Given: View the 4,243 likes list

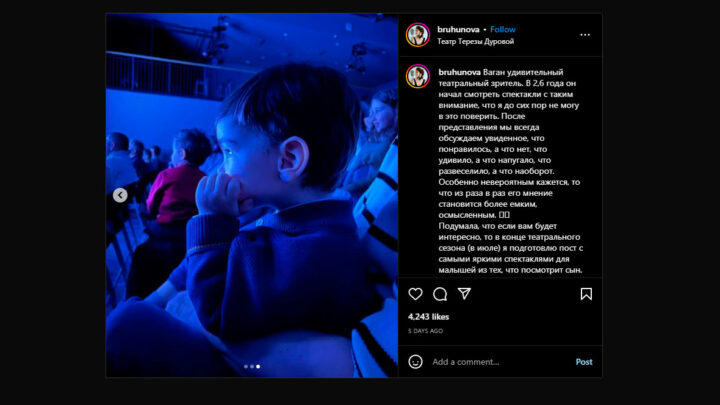Looking at the screenshot, I should coord(428,317).
